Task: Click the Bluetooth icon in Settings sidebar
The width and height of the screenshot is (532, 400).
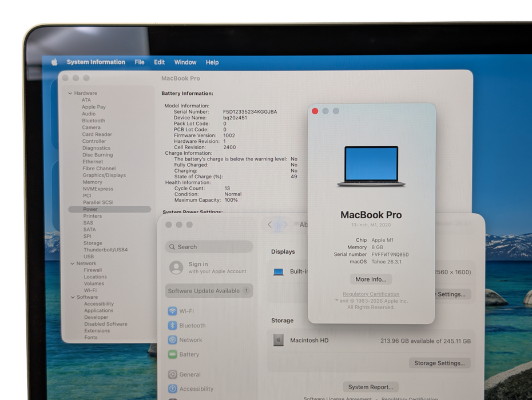Action: point(172,325)
